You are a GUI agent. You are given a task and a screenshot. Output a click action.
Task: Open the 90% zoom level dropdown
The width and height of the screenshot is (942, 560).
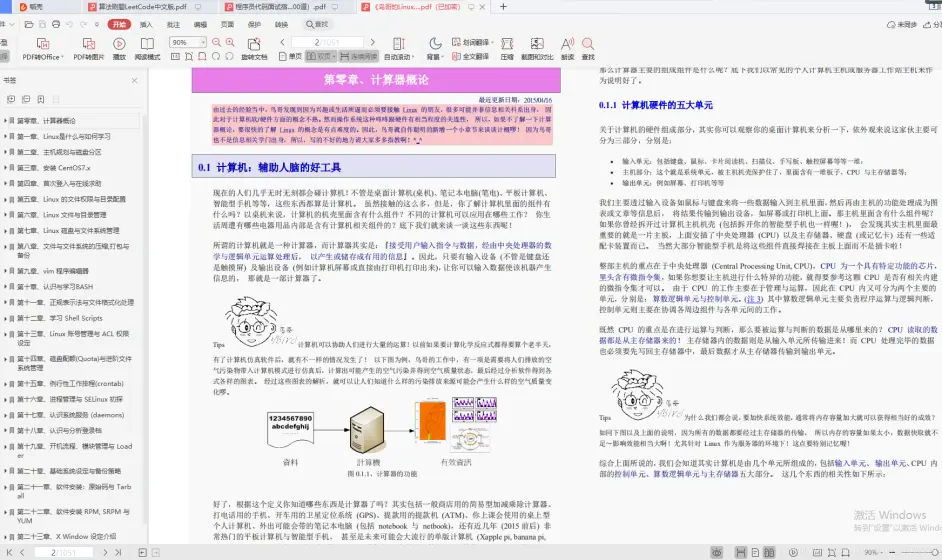click(203, 42)
